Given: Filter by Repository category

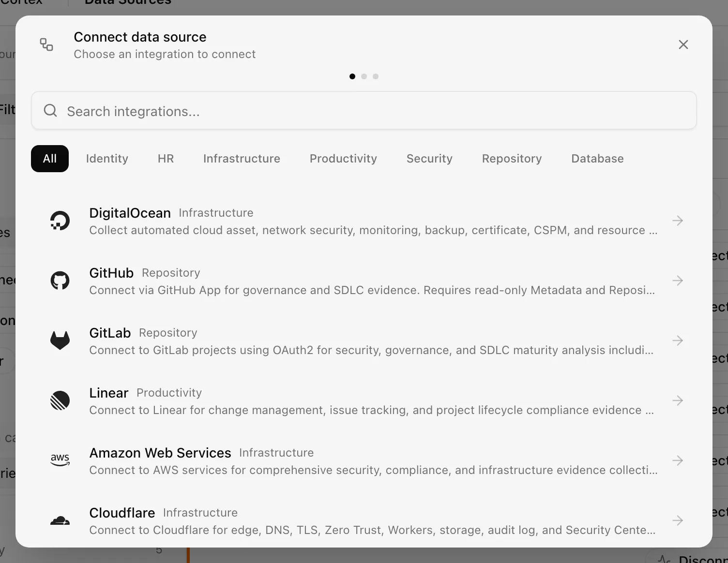Looking at the screenshot, I should [x=512, y=159].
